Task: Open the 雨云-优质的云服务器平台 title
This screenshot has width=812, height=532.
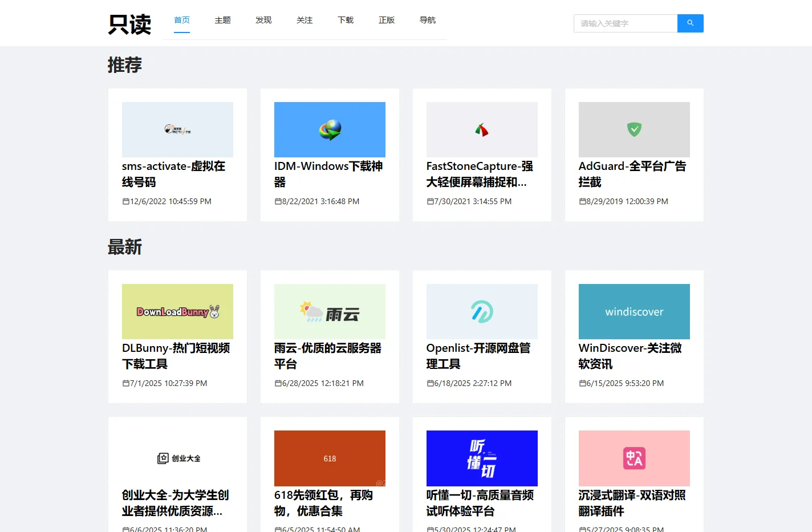Action: 328,356
